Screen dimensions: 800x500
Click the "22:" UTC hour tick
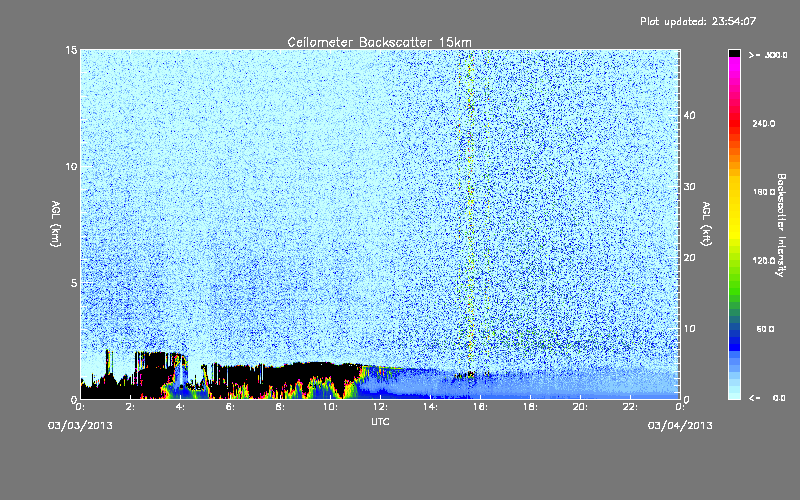pos(631,407)
